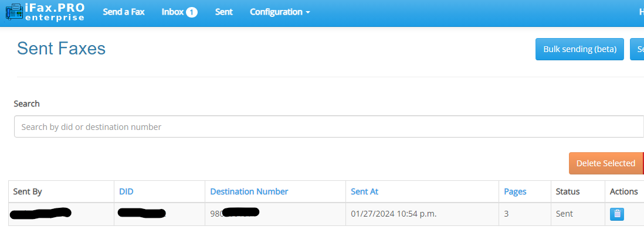This screenshot has height=233, width=644.
Task: Delete the fax with the trash icon
Action: tap(617, 214)
